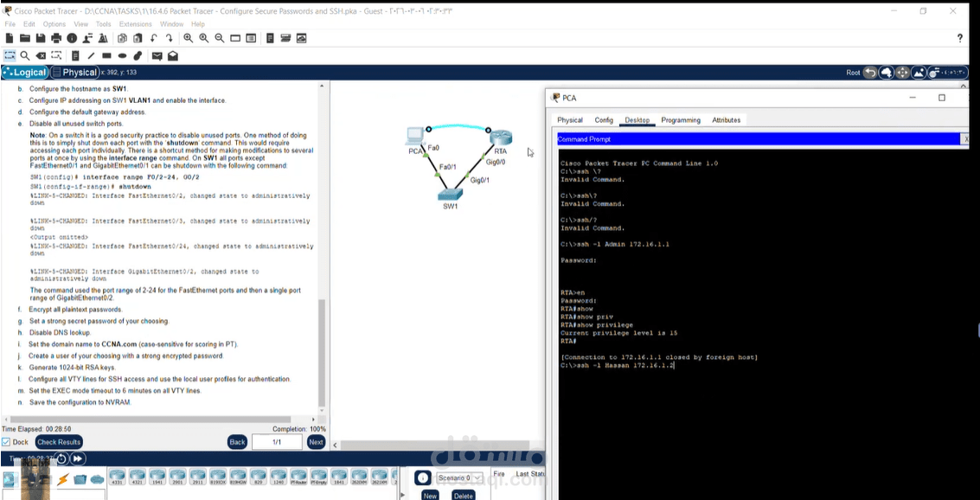The height and width of the screenshot is (500, 980).
Task: Toggle the Dock checkbox
Action: tap(6, 442)
